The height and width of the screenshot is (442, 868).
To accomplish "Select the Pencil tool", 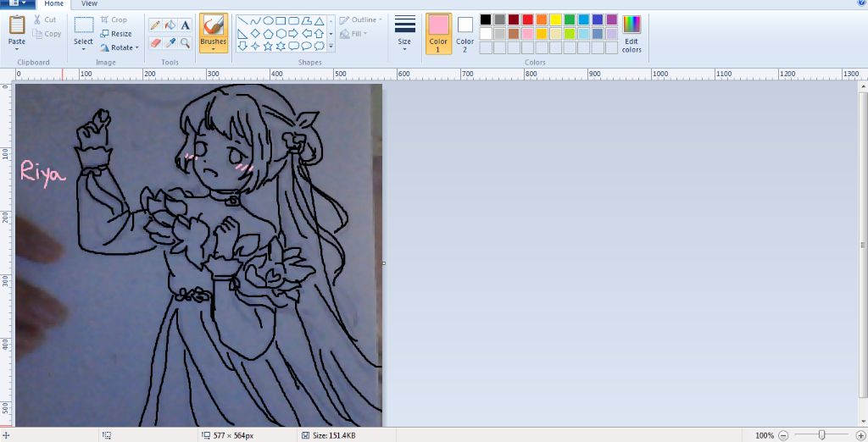I will tap(156, 25).
